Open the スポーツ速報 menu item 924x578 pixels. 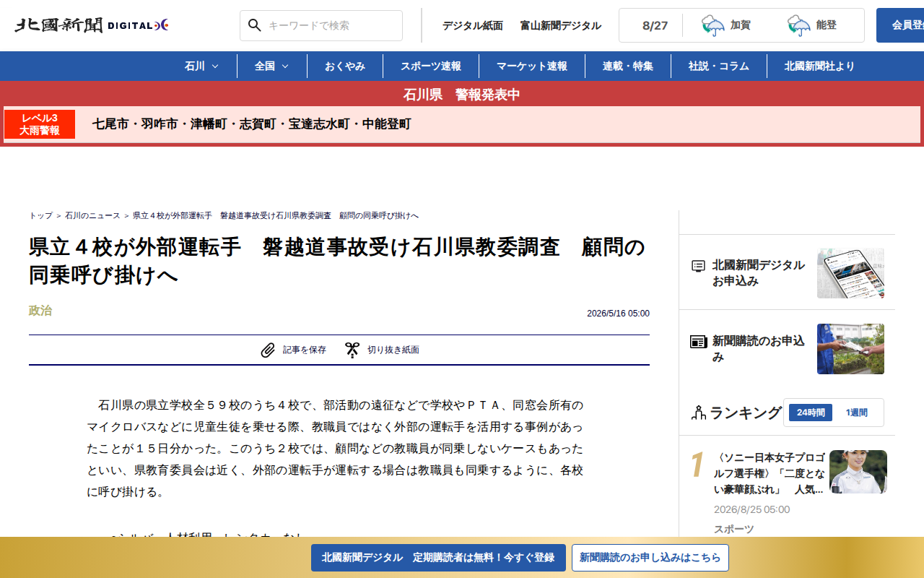[431, 66]
